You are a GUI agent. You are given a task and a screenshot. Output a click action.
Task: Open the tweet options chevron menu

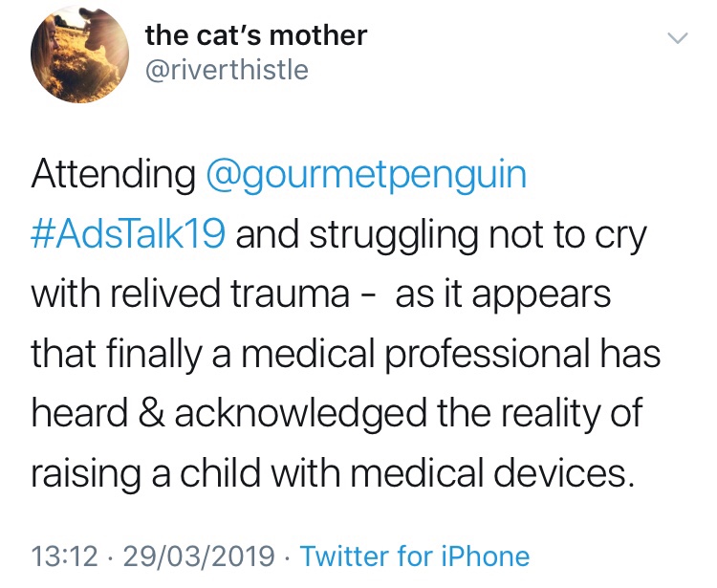677,39
